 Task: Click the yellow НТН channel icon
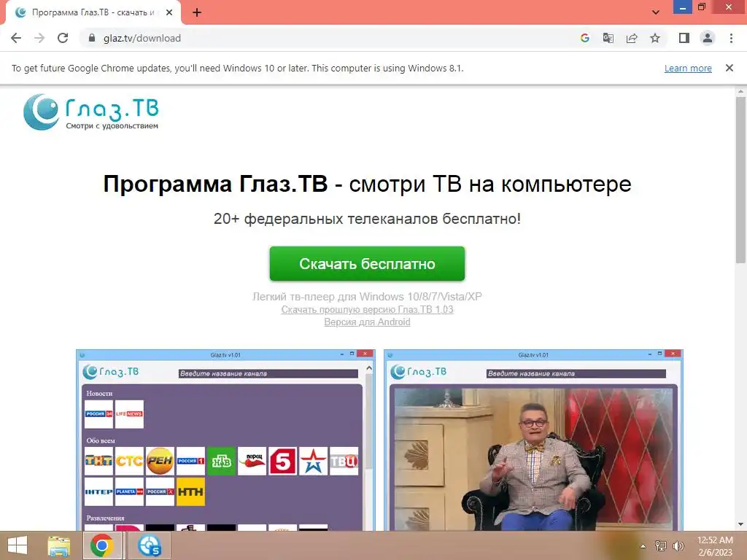190,491
